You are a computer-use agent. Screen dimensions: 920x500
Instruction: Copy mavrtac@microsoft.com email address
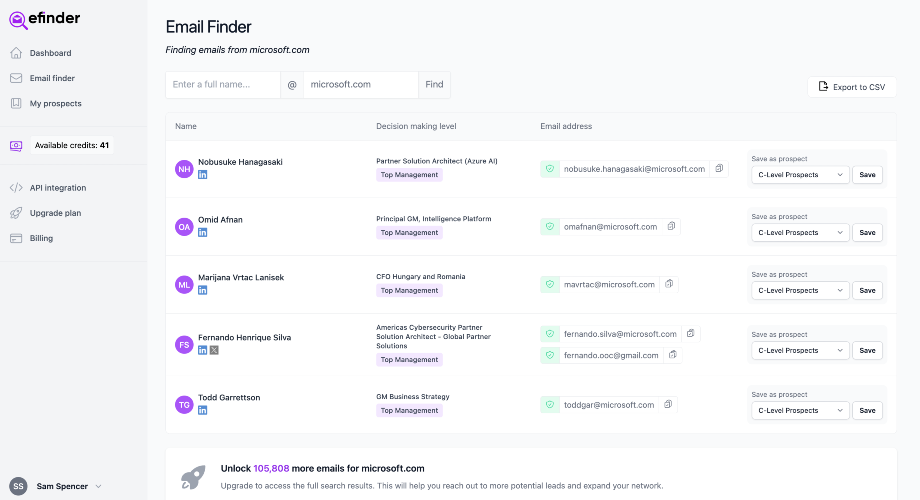(669, 284)
